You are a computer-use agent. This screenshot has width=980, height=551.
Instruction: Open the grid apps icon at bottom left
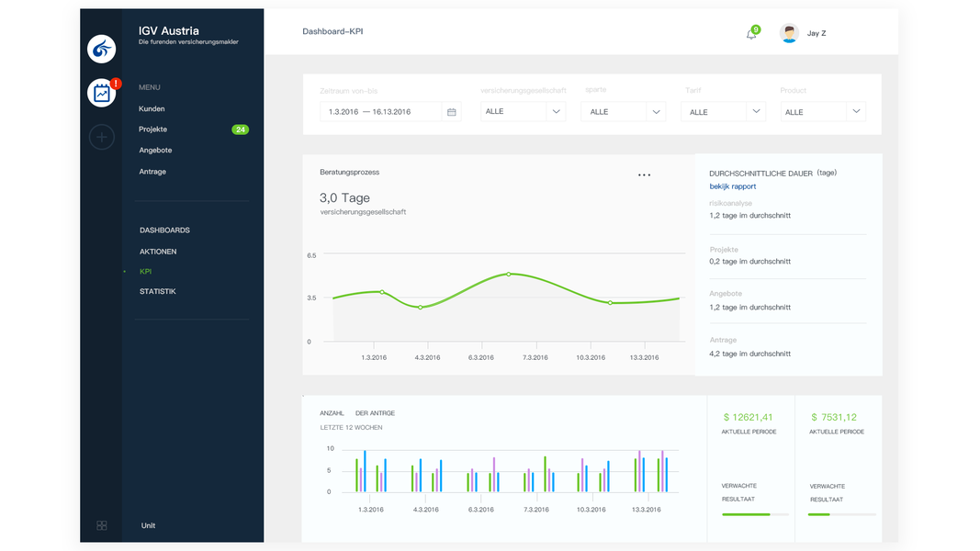[101, 526]
